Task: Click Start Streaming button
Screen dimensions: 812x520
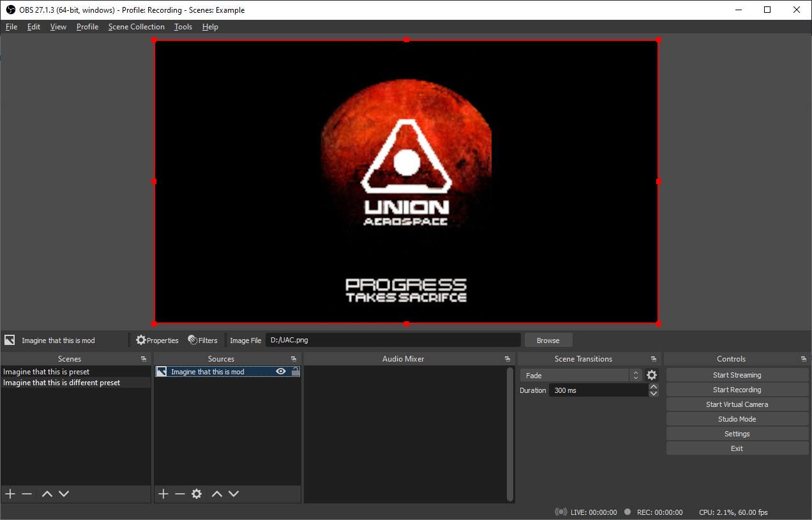Action: 737,375
